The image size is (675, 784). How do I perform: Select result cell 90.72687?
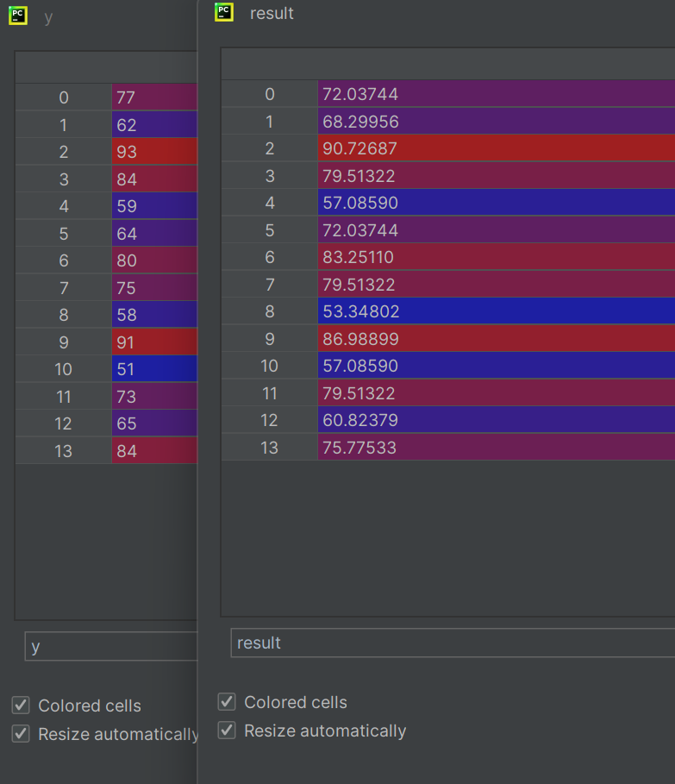[497, 148]
